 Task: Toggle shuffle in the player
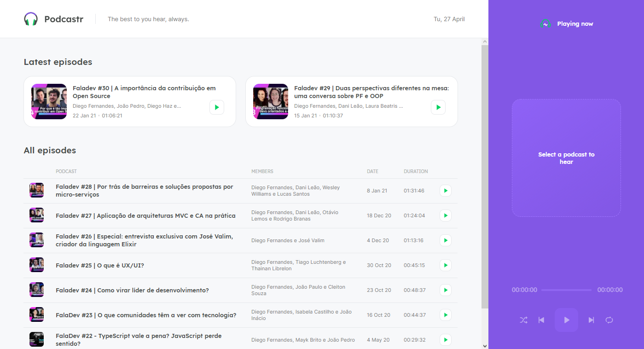click(x=523, y=320)
